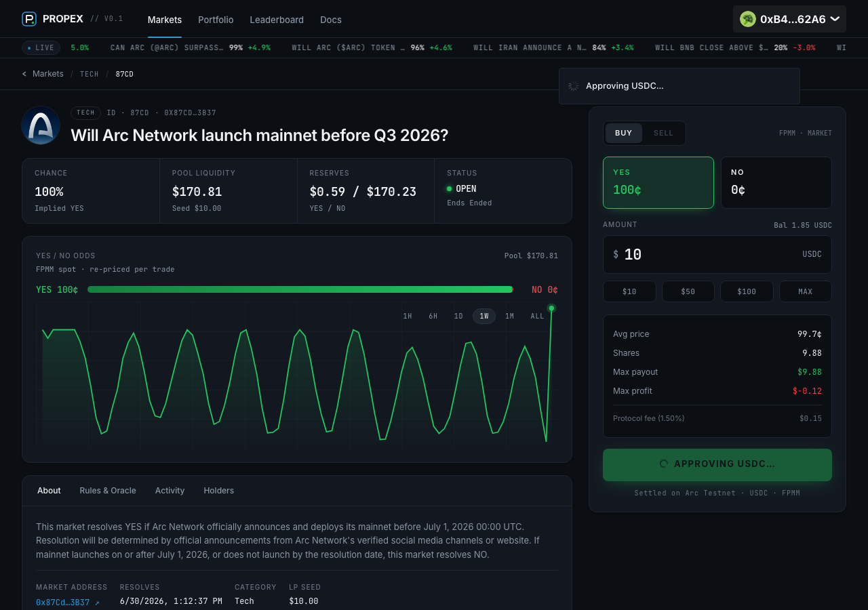Set chart range to 1D
Image resolution: width=868 pixels, height=610 pixels.
[x=458, y=317]
